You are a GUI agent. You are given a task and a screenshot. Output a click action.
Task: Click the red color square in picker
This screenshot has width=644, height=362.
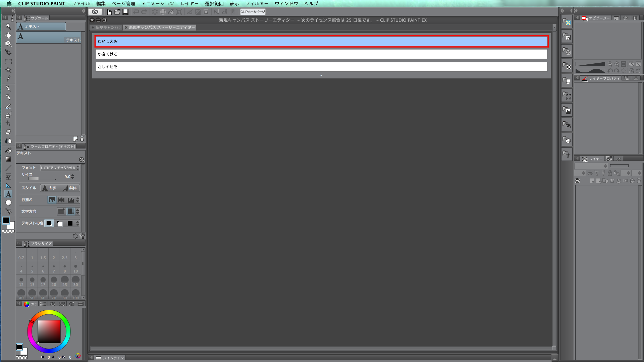[x=49, y=331]
